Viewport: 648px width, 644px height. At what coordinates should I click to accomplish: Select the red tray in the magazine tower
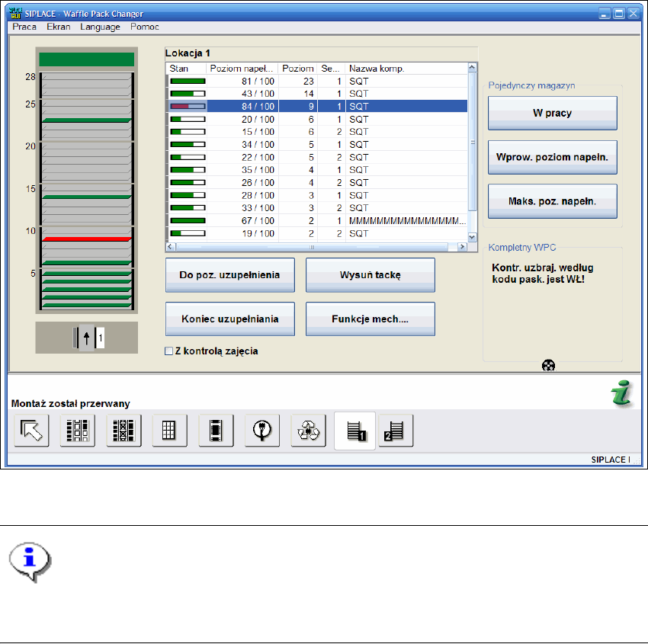tap(86, 239)
